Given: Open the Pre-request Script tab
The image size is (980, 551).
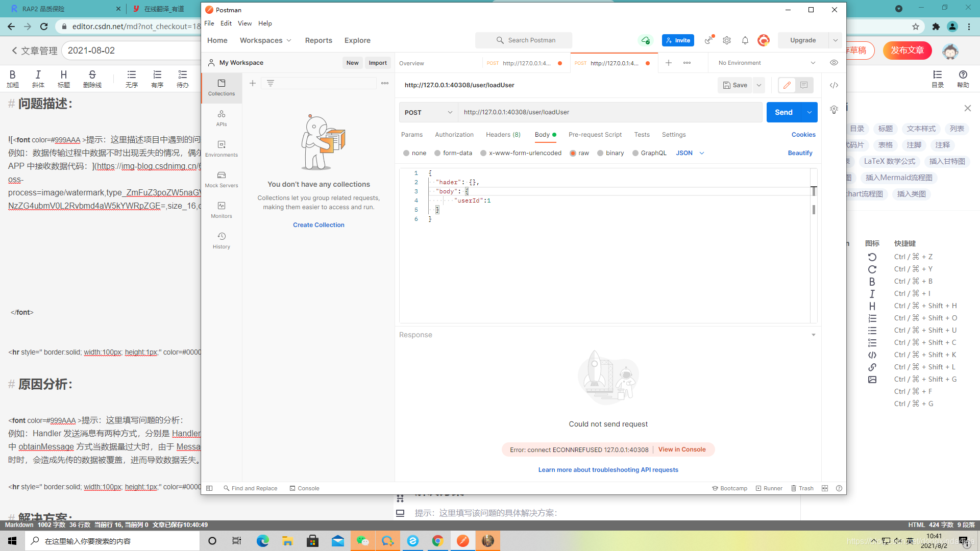Looking at the screenshot, I should tap(596, 134).
